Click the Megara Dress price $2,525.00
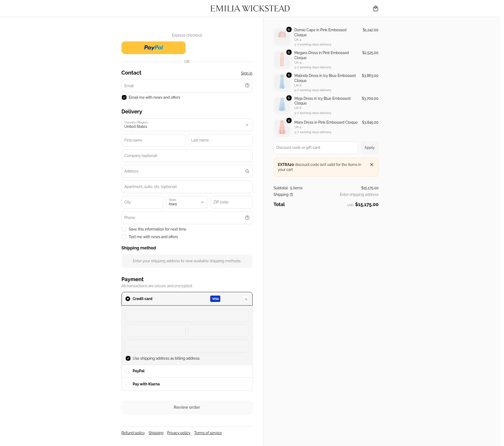 tap(370, 53)
